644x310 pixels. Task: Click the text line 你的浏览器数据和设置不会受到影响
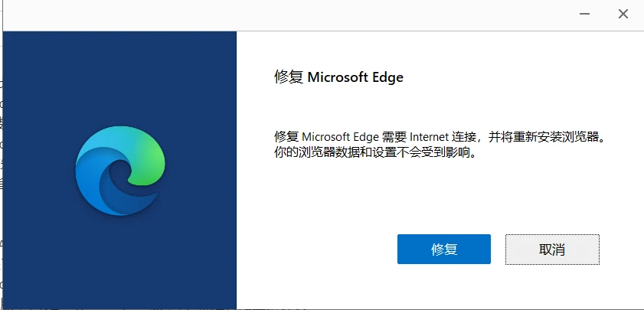tap(372, 153)
